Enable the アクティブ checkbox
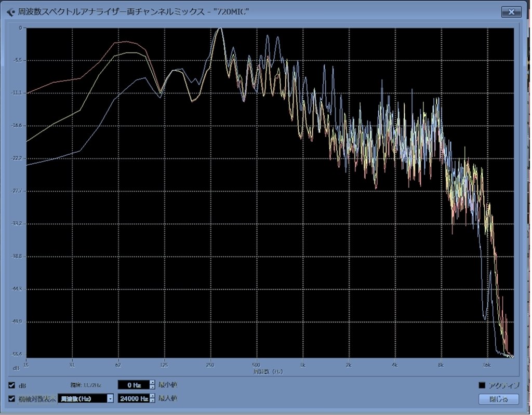Image resolution: width=532 pixels, height=415 pixels. (482, 385)
